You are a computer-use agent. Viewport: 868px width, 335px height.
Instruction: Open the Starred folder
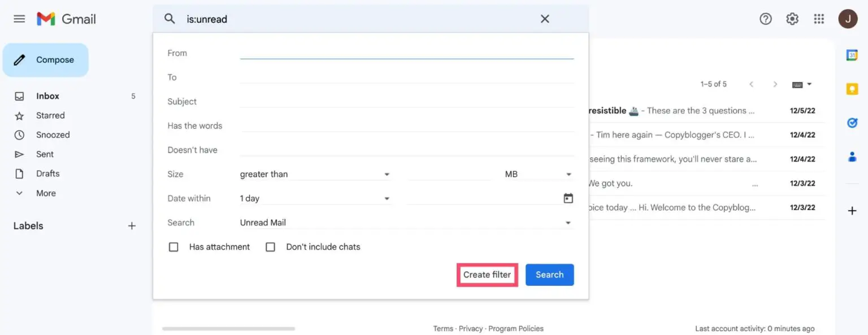50,115
